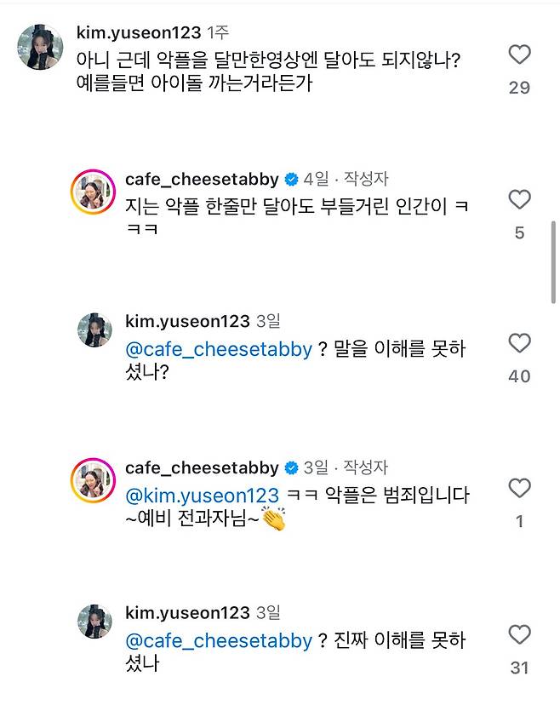Image resolution: width=560 pixels, height=728 pixels.
Task: Toggle like on the bottom '진짜 이해를 못하셨나' reply
Action: tap(520, 633)
